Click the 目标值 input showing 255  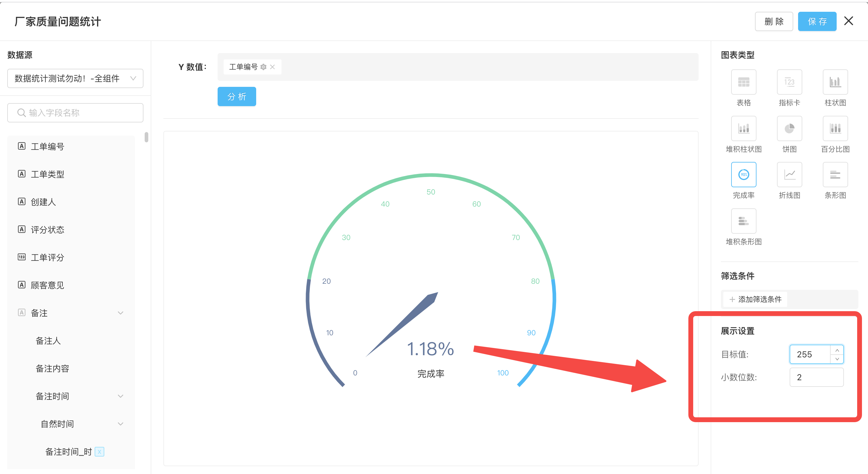click(x=810, y=354)
